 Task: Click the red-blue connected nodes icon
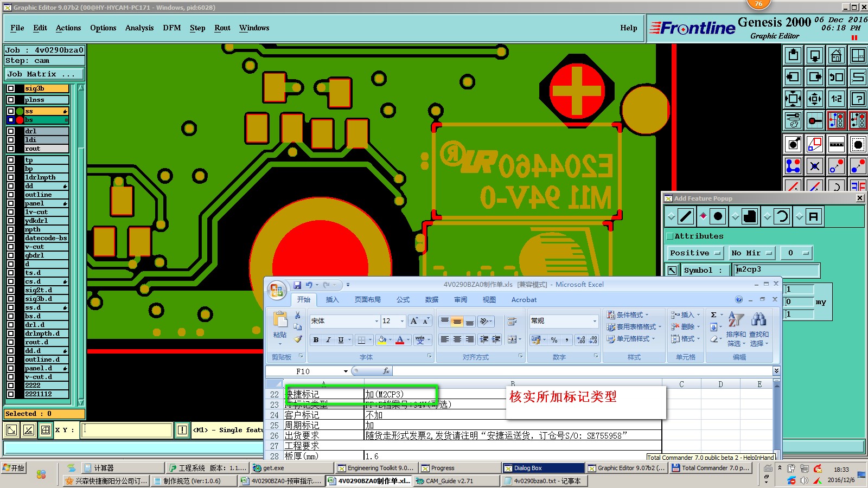(x=793, y=166)
